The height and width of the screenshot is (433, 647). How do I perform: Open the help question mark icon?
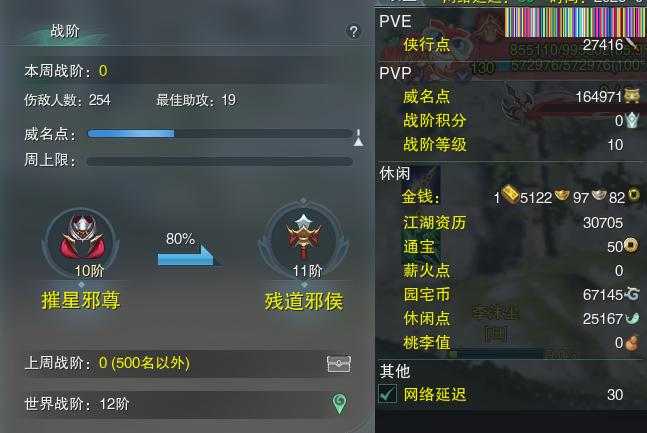354,31
